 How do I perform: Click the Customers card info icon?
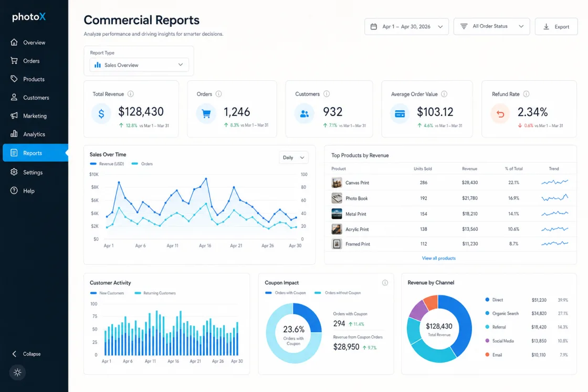(327, 94)
